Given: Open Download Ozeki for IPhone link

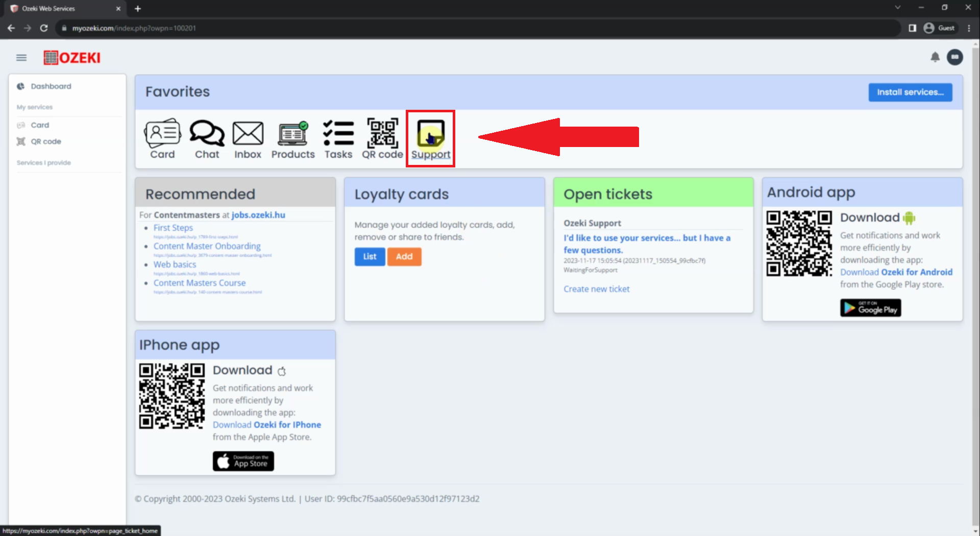Looking at the screenshot, I should point(267,425).
